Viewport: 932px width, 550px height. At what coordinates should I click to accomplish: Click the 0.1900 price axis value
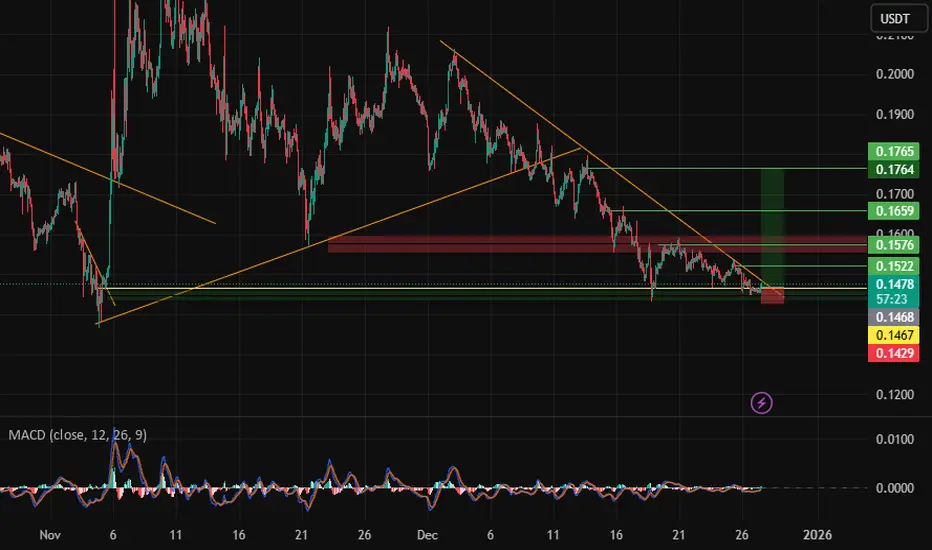(895, 114)
